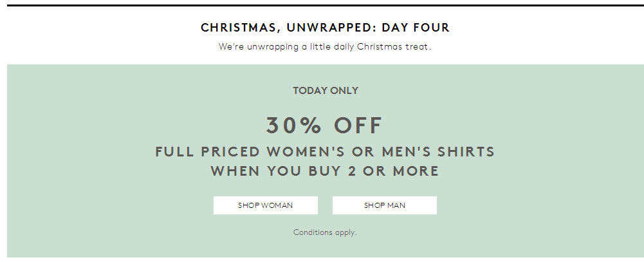Click the word OFF beside 30%

(x=358, y=126)
